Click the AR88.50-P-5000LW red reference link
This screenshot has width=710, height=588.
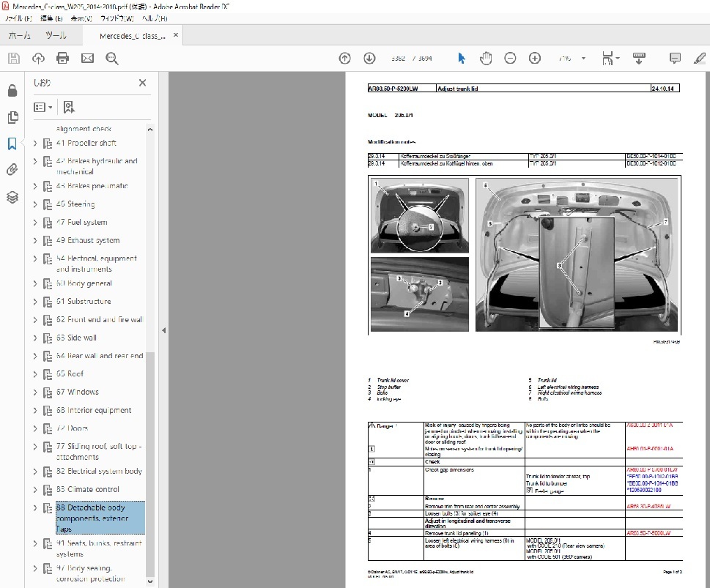tap(648, 533)
